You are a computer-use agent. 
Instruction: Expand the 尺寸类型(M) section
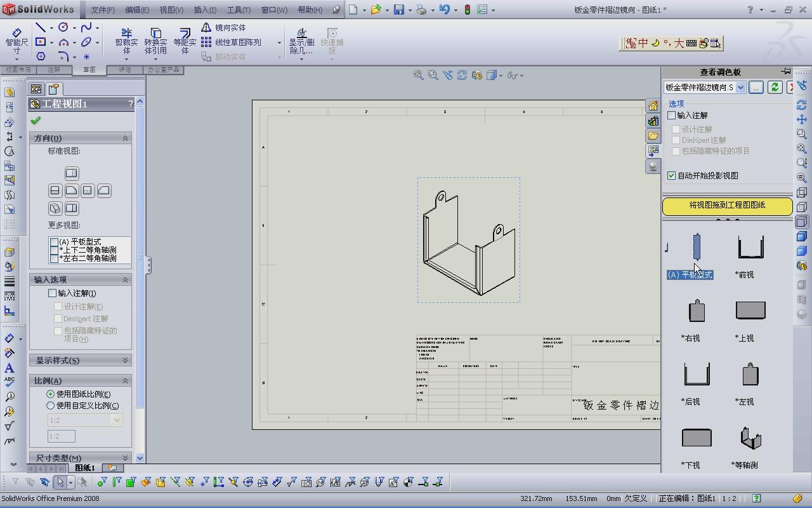pos(125,458)
